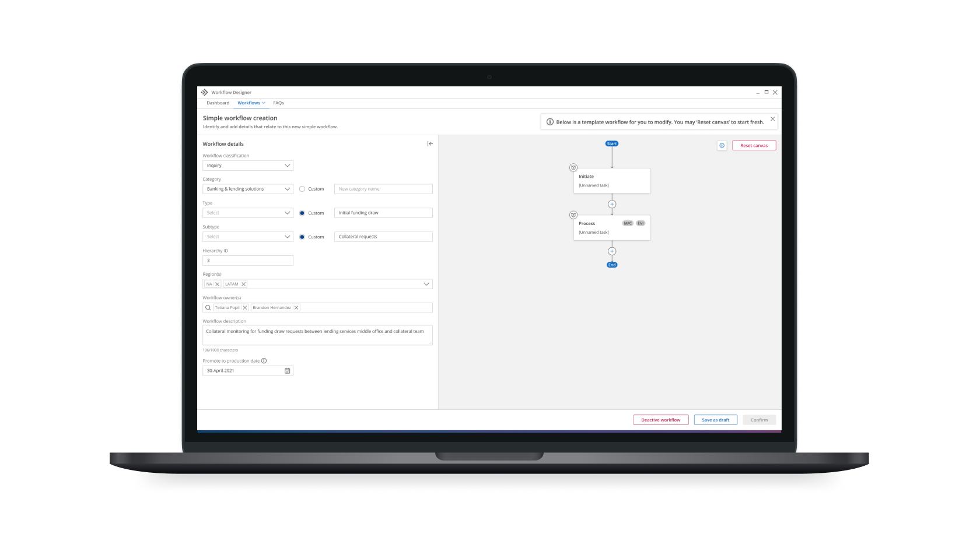The image size is (980, 541).
Task: Click the timer icon on the Initiate node
Action: [x=574, y=167]
